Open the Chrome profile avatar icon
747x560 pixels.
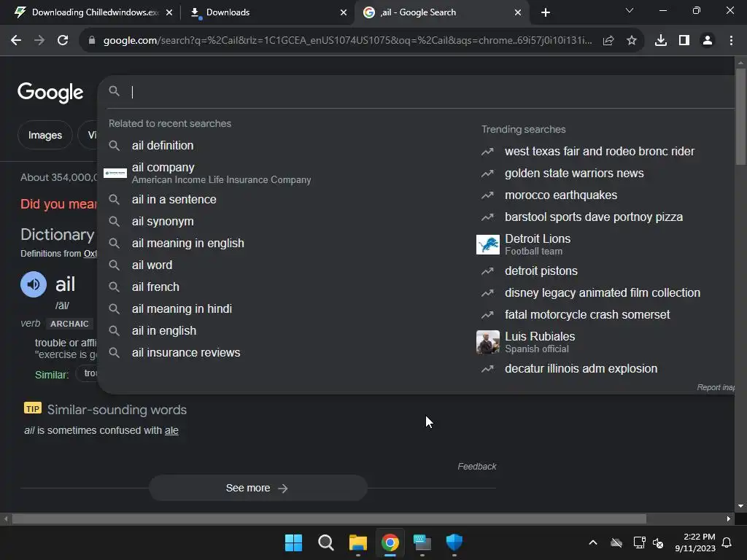pos(708,41)
